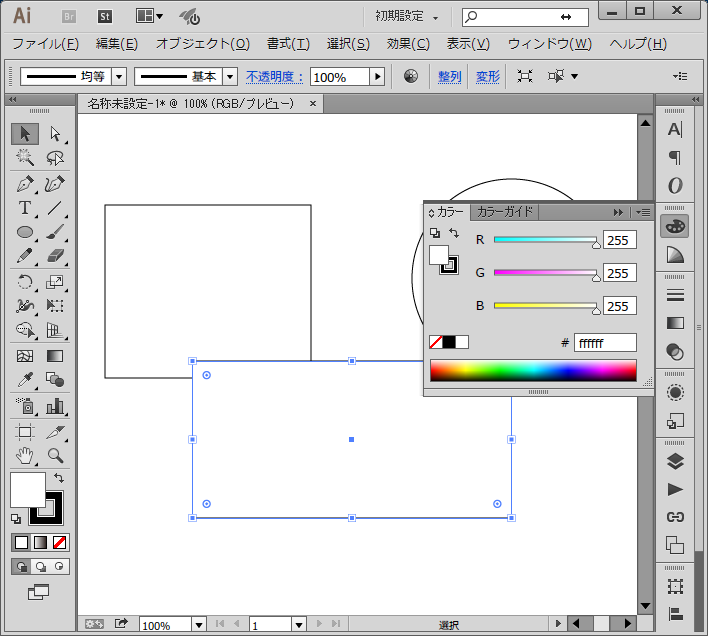
Task: Activate the Type tool
Action: pos(25,208)
